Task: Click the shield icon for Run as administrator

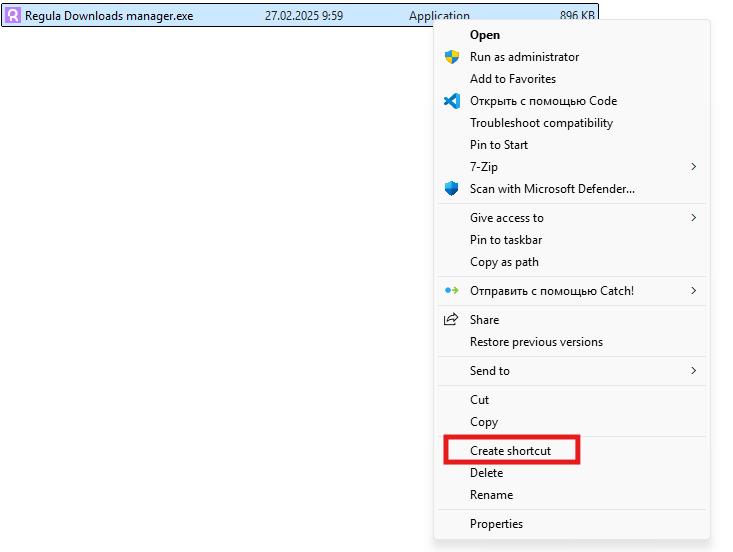Action: coord(452,57)
